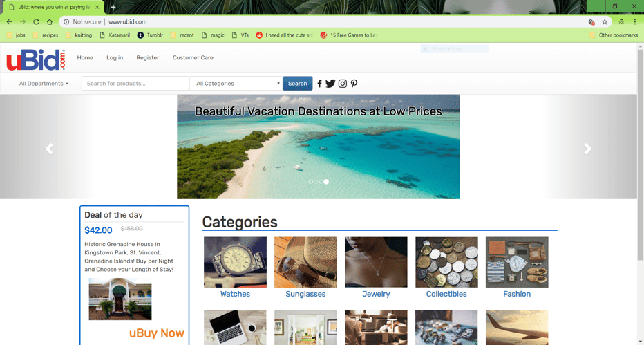Expand the All Departments menu

point(44,84)
